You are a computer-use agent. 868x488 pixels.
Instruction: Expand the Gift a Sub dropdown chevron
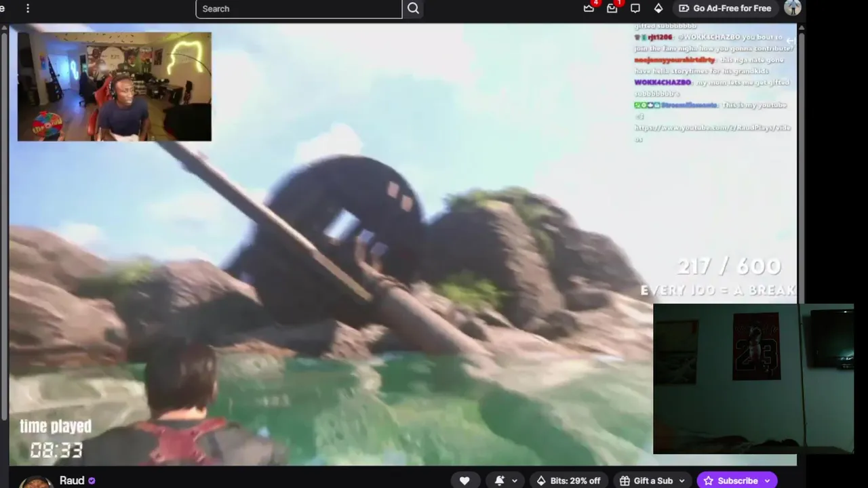682,481
